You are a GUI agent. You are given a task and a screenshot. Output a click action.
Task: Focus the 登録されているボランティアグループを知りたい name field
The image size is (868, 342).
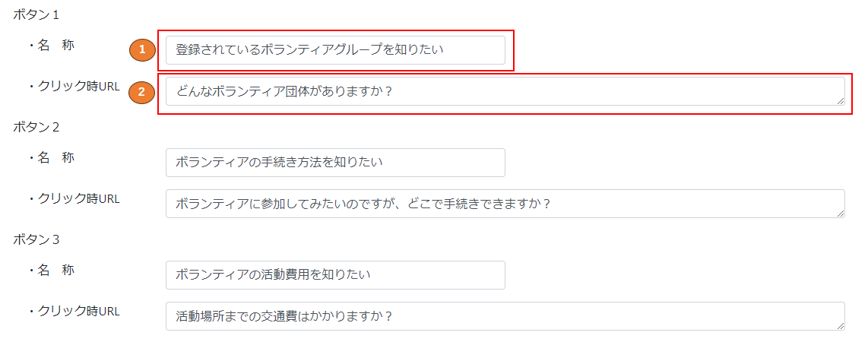click(335, 50)
